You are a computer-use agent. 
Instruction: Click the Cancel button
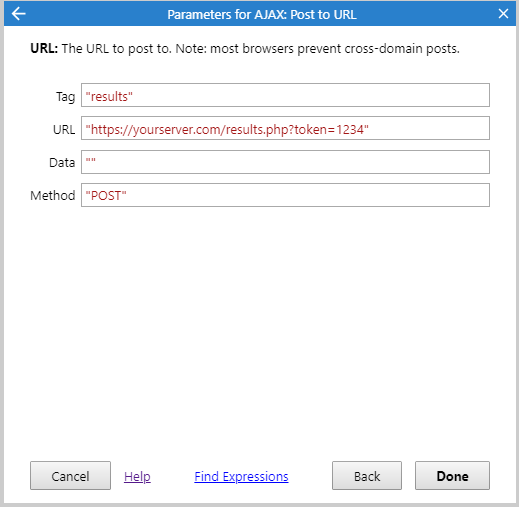[x=70, y=476]
